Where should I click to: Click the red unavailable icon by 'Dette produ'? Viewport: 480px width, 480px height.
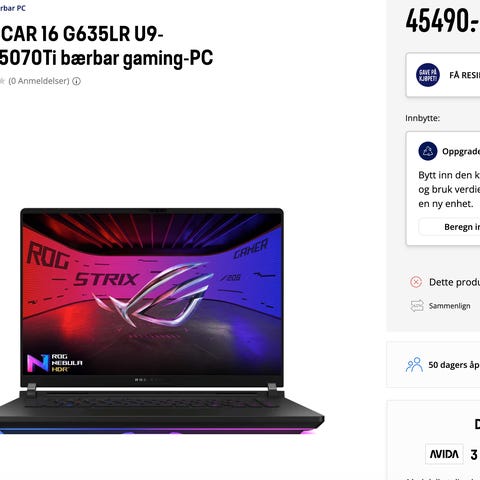(x=416, y=282)
